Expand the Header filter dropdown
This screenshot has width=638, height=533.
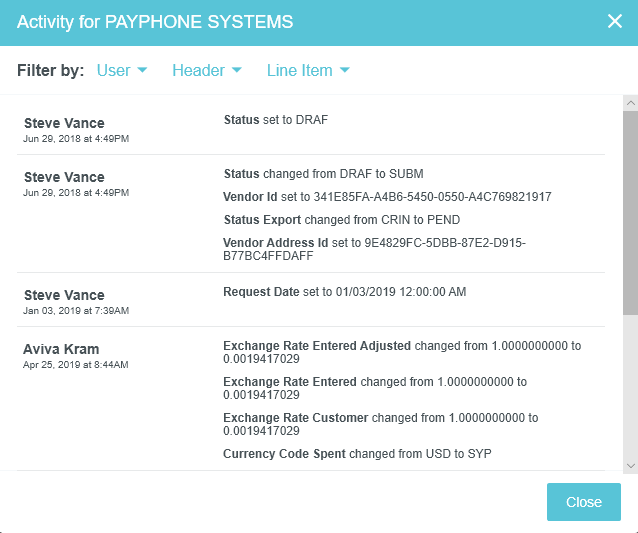pyautogui.click(x=206, y=70)
